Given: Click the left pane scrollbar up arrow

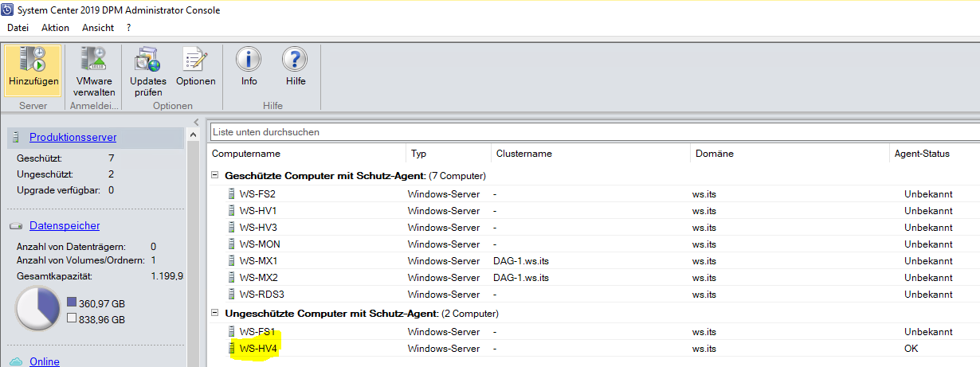Looking at the screenshot, I should [192, 136].
